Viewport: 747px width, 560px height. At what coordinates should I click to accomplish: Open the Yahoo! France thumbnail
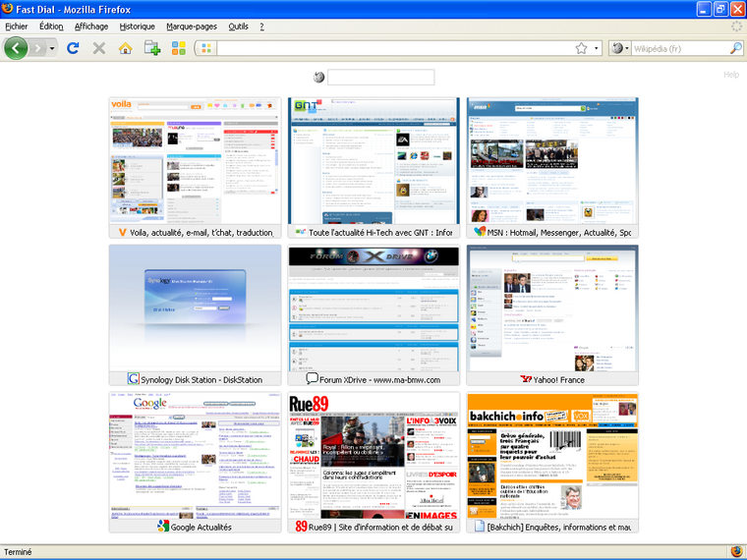tap(552, 308)
